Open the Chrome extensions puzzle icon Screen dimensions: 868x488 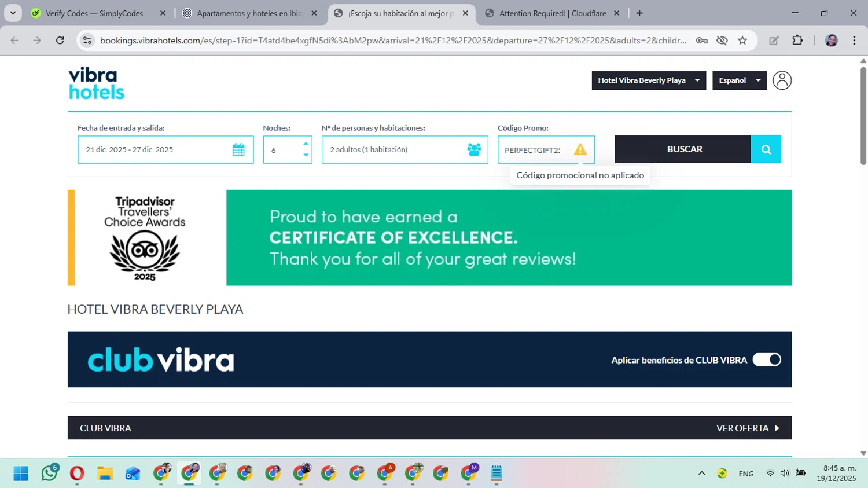tap(797, 41)
